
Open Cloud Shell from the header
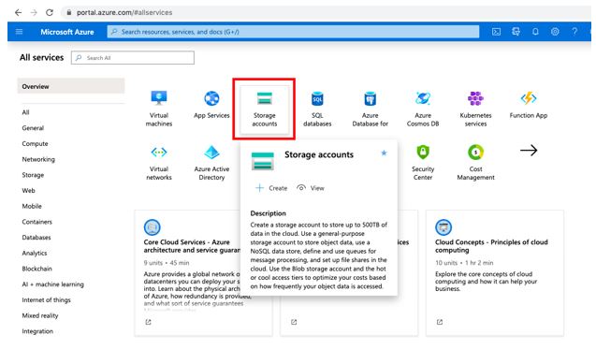click(497, 32)
